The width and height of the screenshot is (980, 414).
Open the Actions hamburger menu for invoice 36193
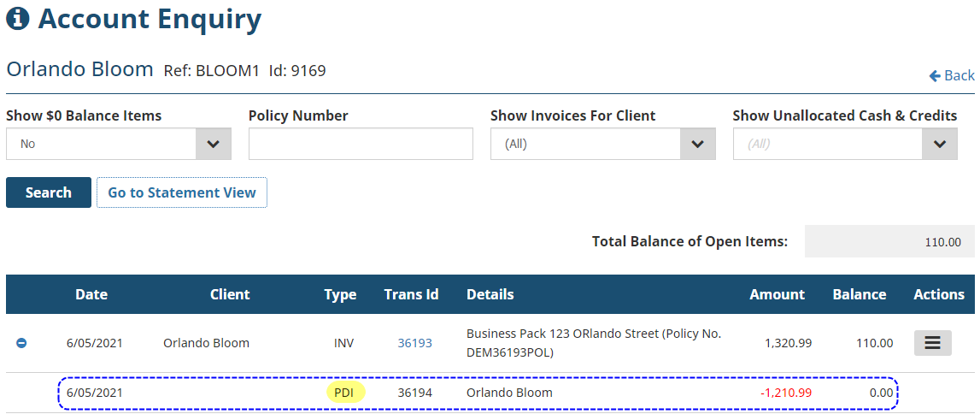(x=932, y=343)
